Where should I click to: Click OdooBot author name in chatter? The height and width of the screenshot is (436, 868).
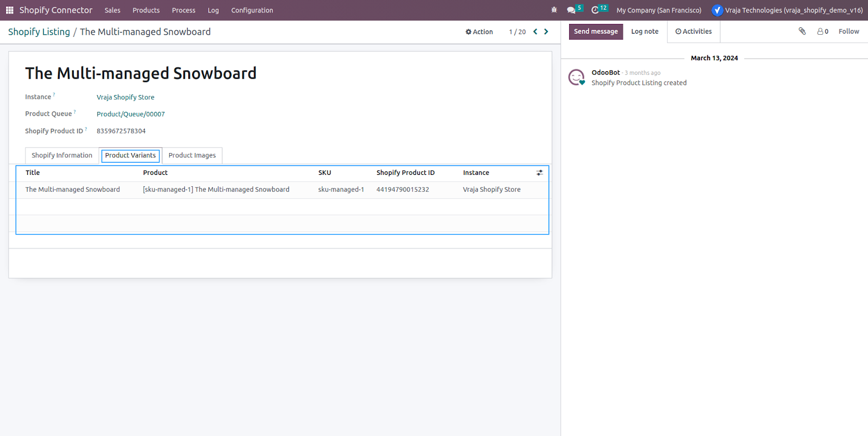tap(605, 73)
